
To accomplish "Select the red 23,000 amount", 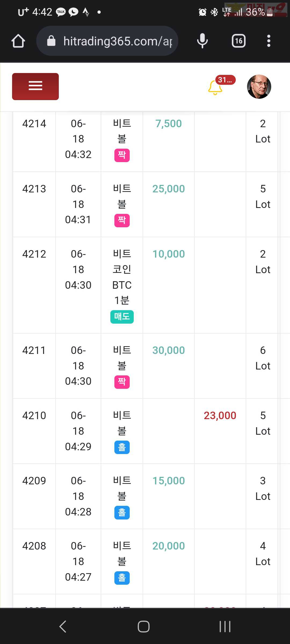I will coord(220,416).
